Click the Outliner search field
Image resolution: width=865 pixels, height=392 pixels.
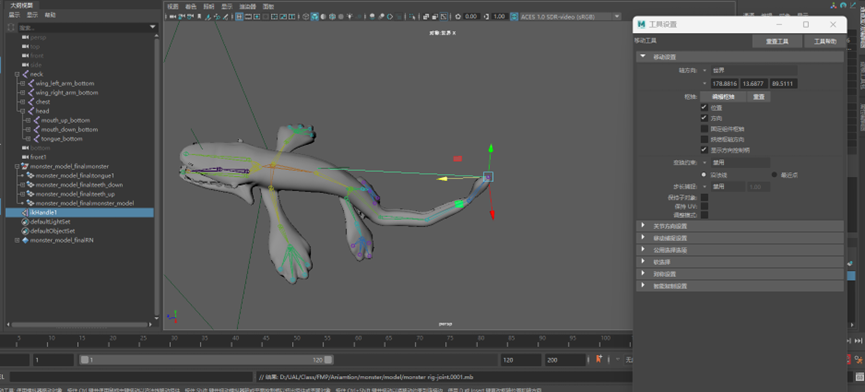pos(83,27)
